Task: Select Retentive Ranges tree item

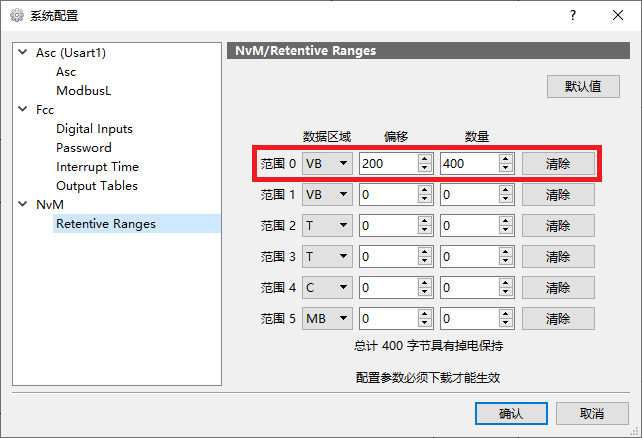Action: [106, 224]
